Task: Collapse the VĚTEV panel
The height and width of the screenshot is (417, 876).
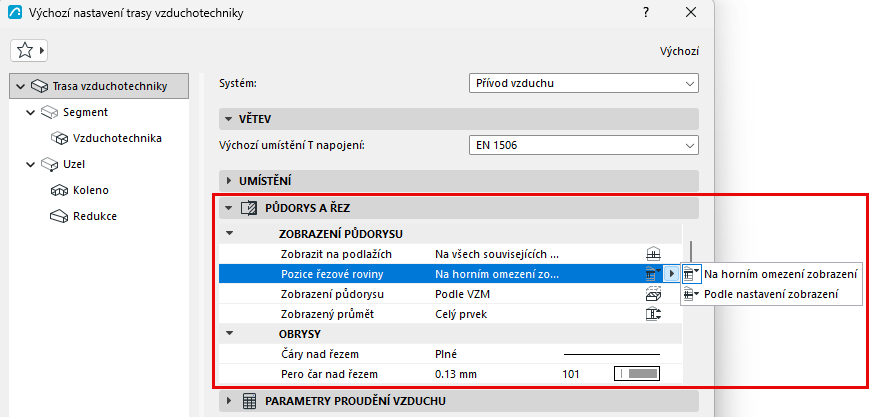Action: pyautogui.click(x=228, y=119)
